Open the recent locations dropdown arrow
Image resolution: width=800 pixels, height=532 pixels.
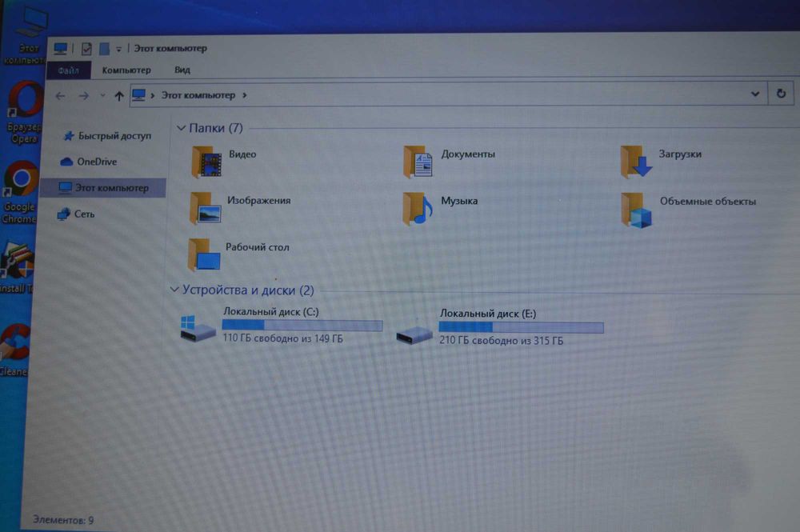(102, 95)
